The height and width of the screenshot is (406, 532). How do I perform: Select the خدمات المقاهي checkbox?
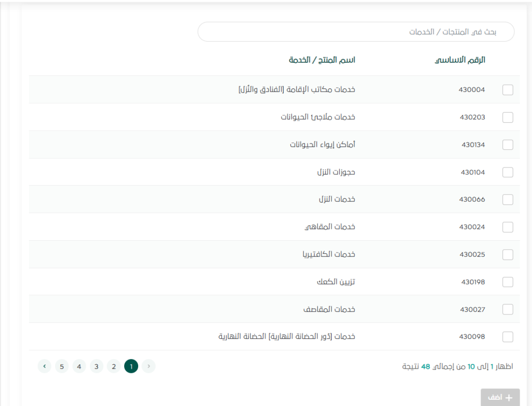(x=508, y=227)
